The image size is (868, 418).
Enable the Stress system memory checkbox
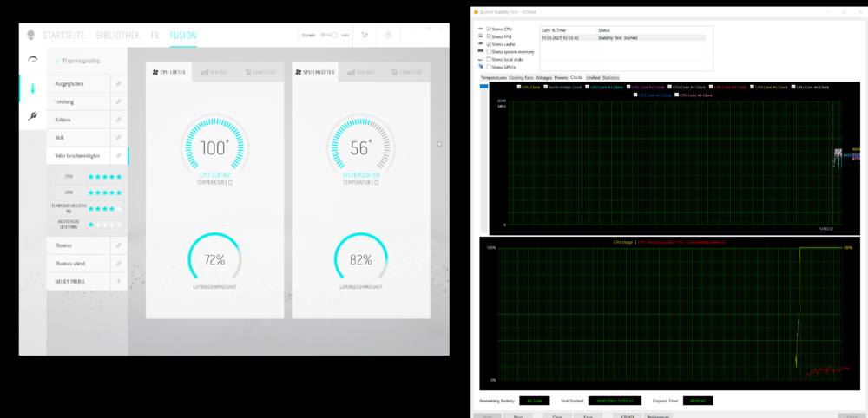tap(487, 51)
